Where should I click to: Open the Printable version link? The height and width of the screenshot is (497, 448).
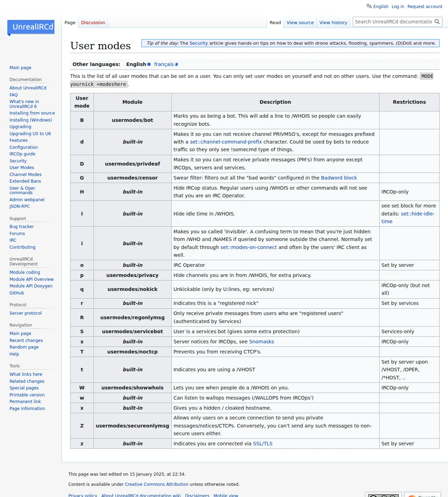pos(27,395)
